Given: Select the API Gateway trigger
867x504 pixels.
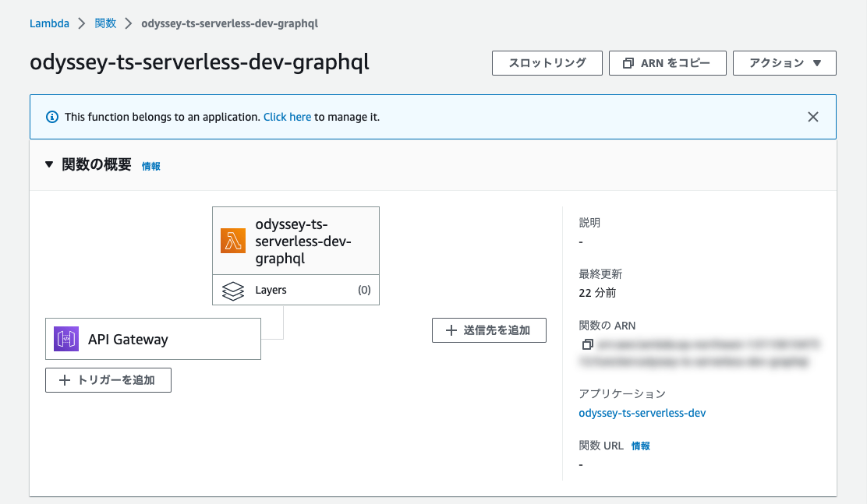Looking at the screenshot, I should [x=153, y=339].
